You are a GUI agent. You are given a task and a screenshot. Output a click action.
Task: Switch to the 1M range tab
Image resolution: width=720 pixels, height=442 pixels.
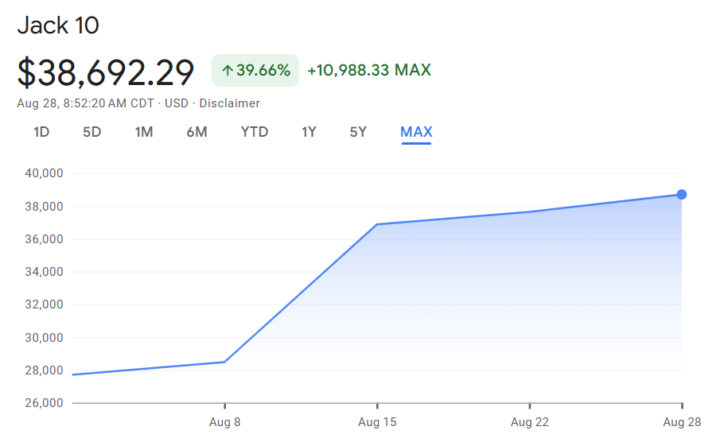(144, 132)
